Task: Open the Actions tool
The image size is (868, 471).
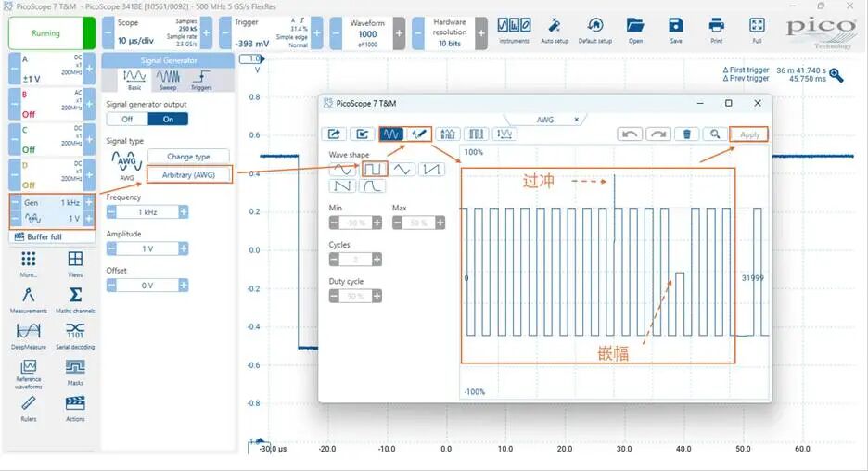Action: coord(75,409)
